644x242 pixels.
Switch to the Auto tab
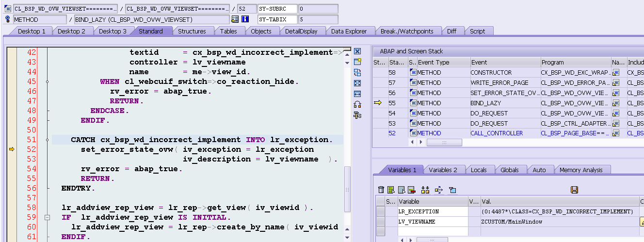pyautogui.click(x=539, y=170)
